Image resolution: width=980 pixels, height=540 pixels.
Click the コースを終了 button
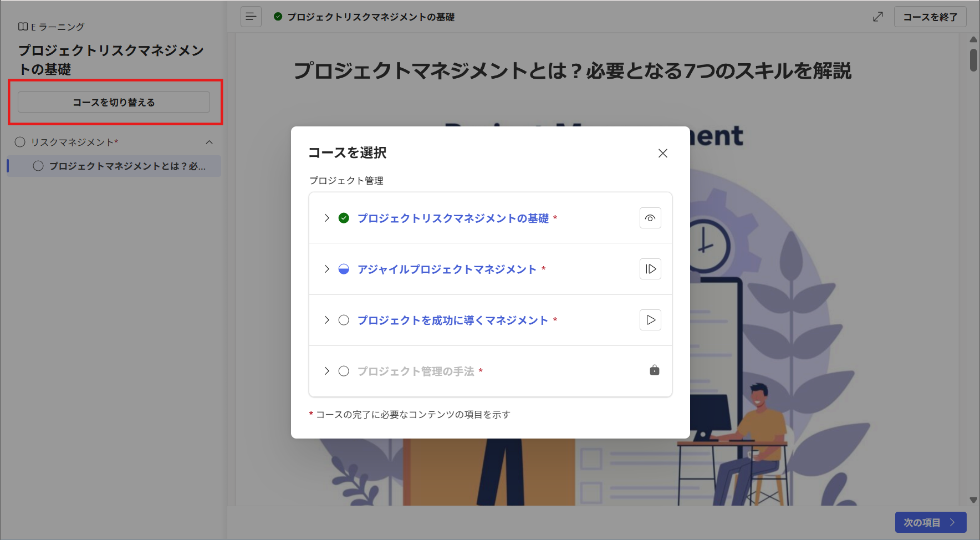pyautogui.click(x=930, y=17)
